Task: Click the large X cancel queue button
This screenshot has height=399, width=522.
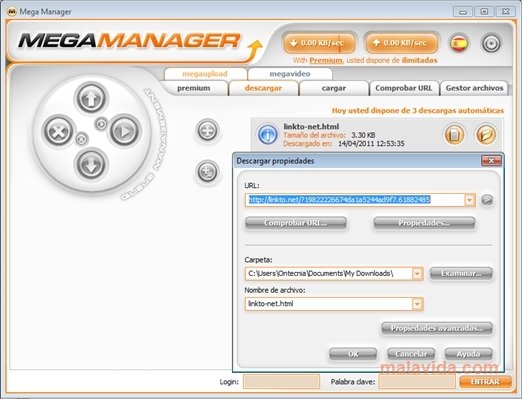Action: [x=58, y=131]
